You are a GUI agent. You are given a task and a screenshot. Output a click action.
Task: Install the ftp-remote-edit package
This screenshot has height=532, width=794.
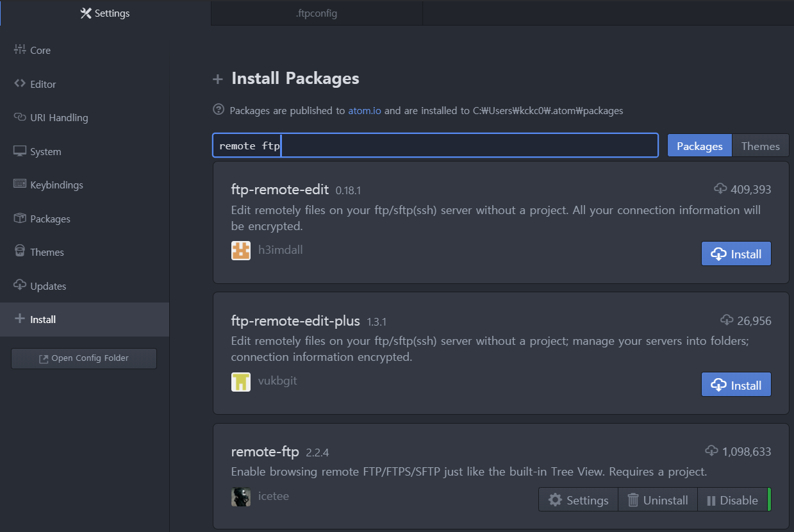click(736, 254)
